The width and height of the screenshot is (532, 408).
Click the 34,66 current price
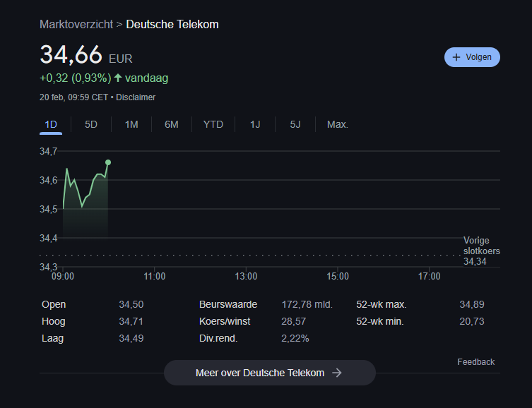click(71, 54)
